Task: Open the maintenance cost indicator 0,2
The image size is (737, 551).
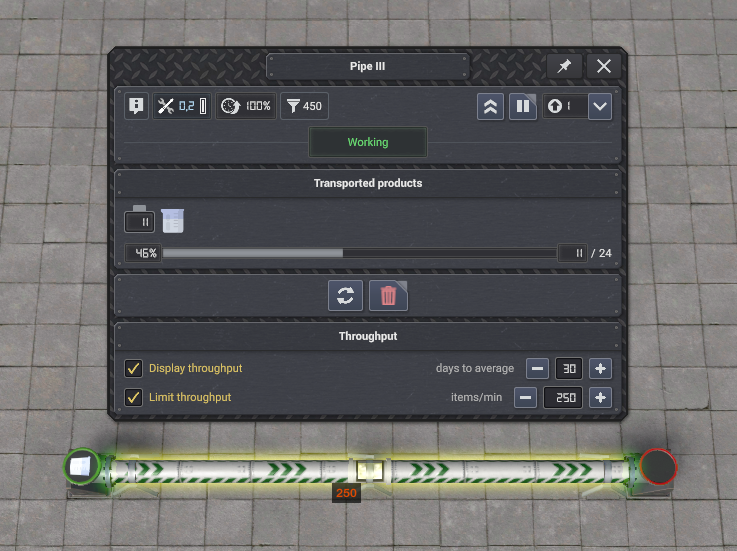Action: point(182,106)
